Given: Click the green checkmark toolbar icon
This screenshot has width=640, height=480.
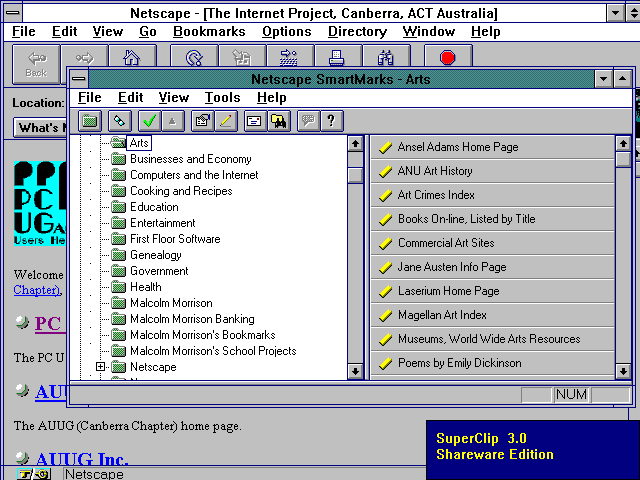Looking at the screenshot, I should (149, 121).
